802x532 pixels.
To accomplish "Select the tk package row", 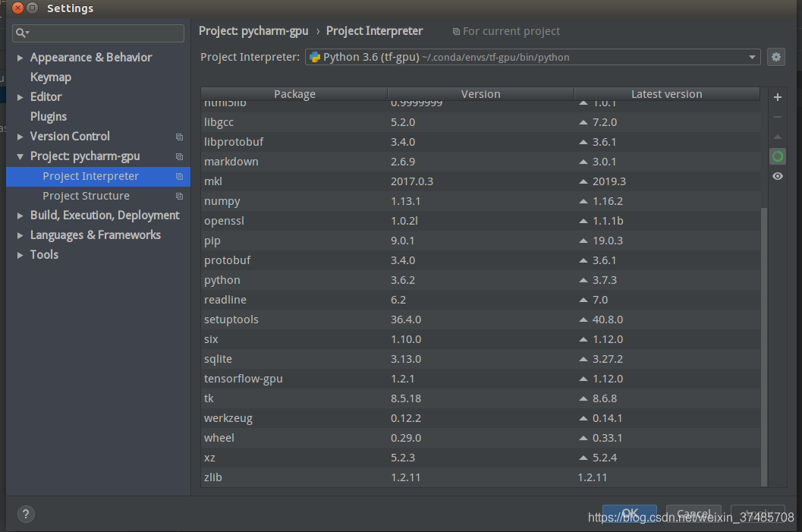I will point(481,398).
